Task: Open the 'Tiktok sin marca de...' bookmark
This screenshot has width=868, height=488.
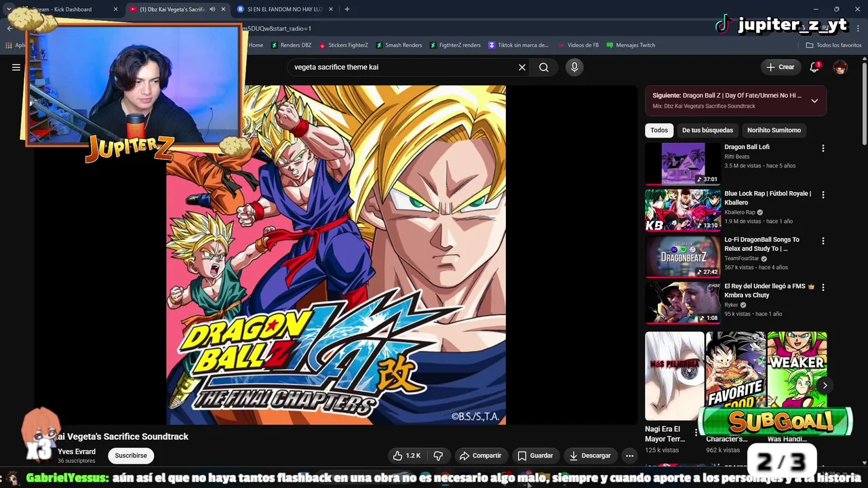Action: click(x=518, y=45)
